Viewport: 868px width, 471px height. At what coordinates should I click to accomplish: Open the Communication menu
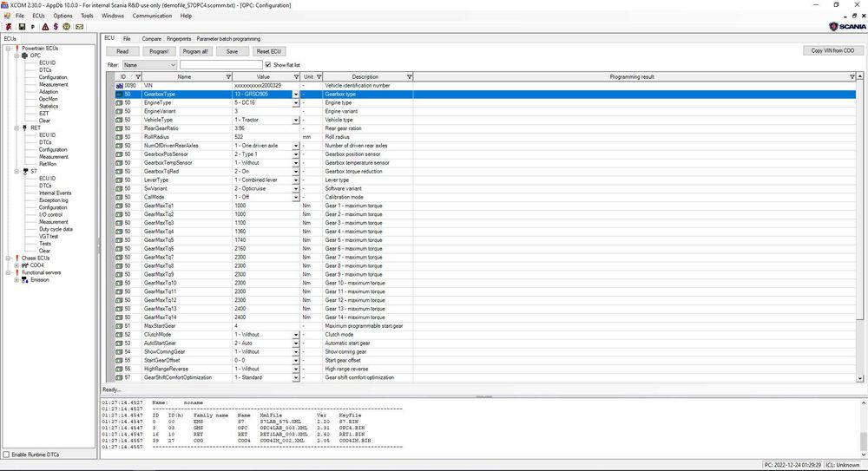[152, 16]
